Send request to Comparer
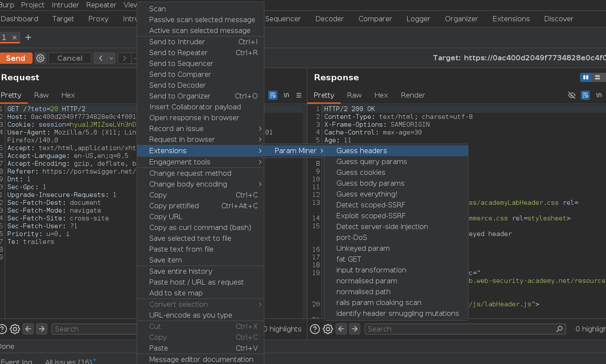The width and height of the screenshot is (606, 364). [200, 74]
